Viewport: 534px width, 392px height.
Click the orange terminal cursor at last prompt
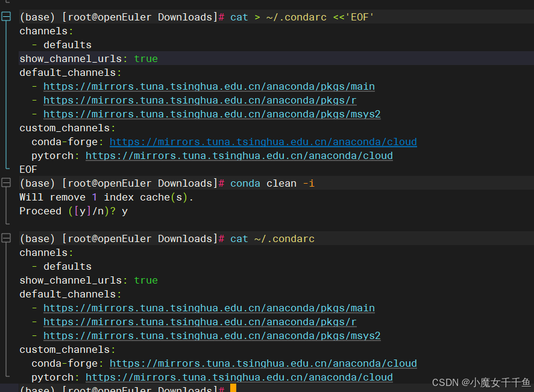coord(233,388)
